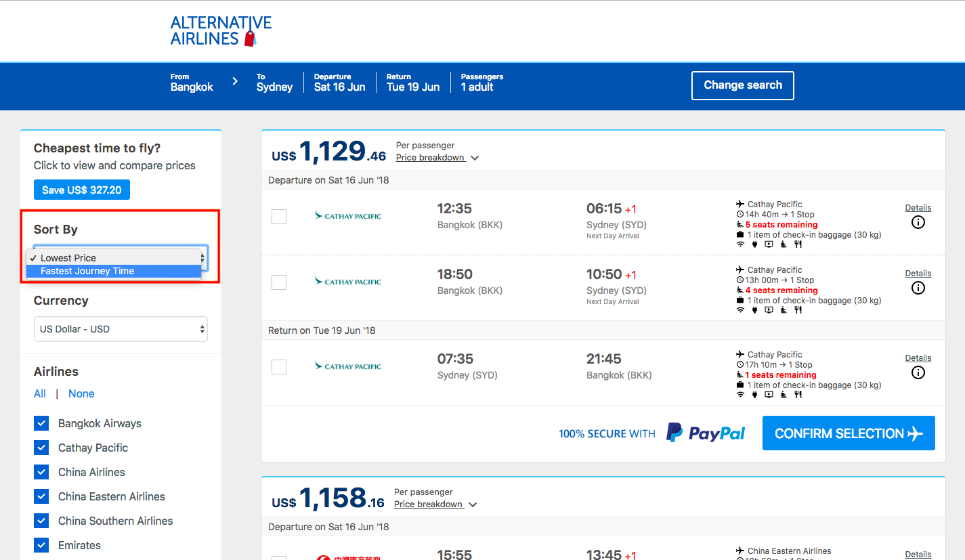Image resolution: width=965 pixels, height=560 pixels.
Task: Uncheck the China Eastern Airlines filter
Action: [x=41, y=496]
